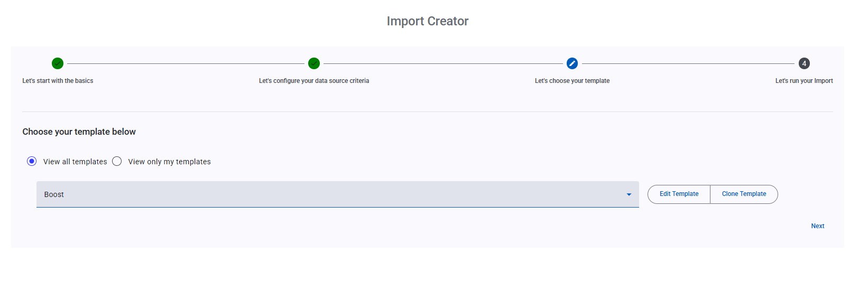Click the Next link
Viewport: 868px width, 281px height.
point(818,226)
